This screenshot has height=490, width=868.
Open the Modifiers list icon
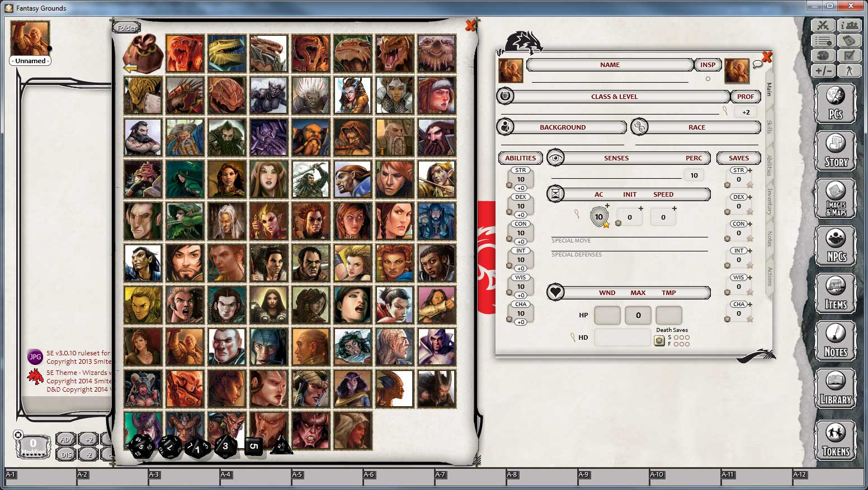click(x=822, y=40)
